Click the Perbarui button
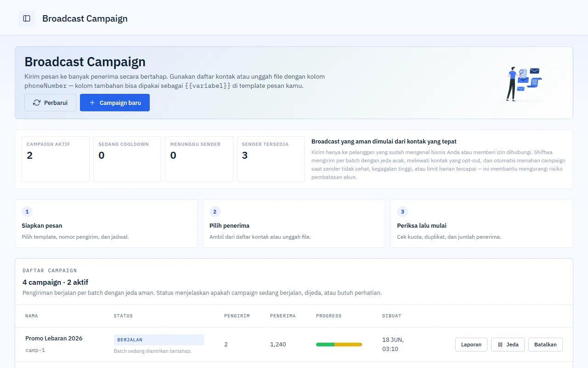This screenshot has width=588, height=368. 50,103
